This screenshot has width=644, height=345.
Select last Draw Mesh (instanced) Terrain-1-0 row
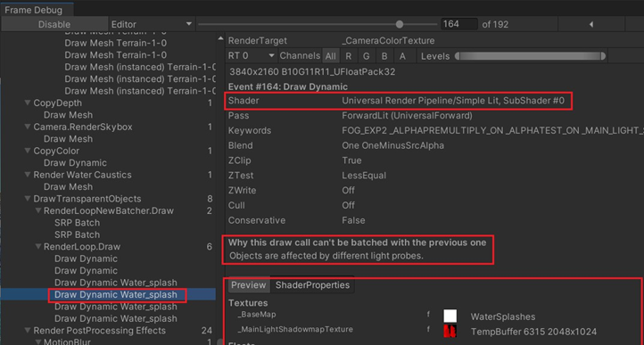(x=140, y=91)
